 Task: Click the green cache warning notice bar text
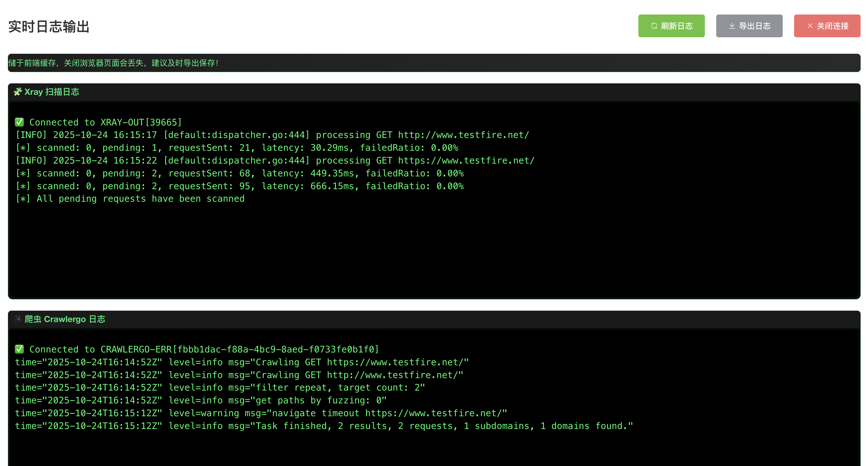click(113, 63)
